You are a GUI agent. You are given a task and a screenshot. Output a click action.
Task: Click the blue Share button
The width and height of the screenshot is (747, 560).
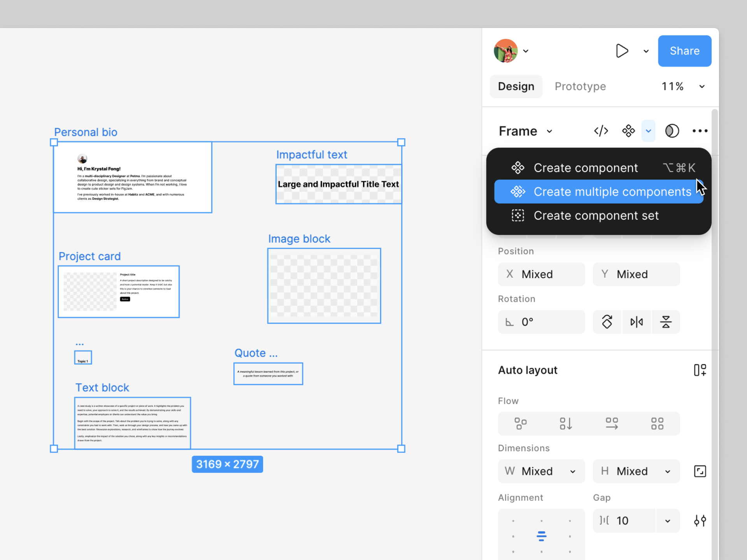(684, 51)
